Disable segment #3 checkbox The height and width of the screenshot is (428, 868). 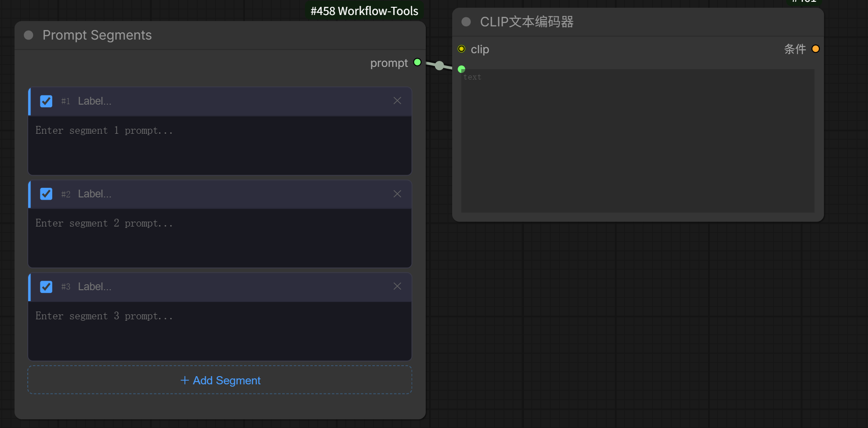[46, 287]
